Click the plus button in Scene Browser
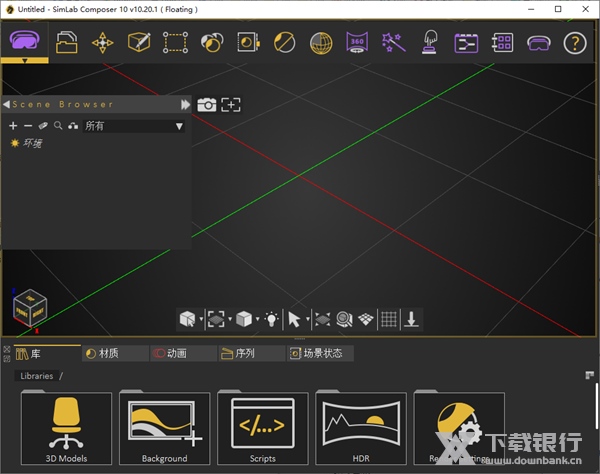600x474 pixels. point(13,126)
